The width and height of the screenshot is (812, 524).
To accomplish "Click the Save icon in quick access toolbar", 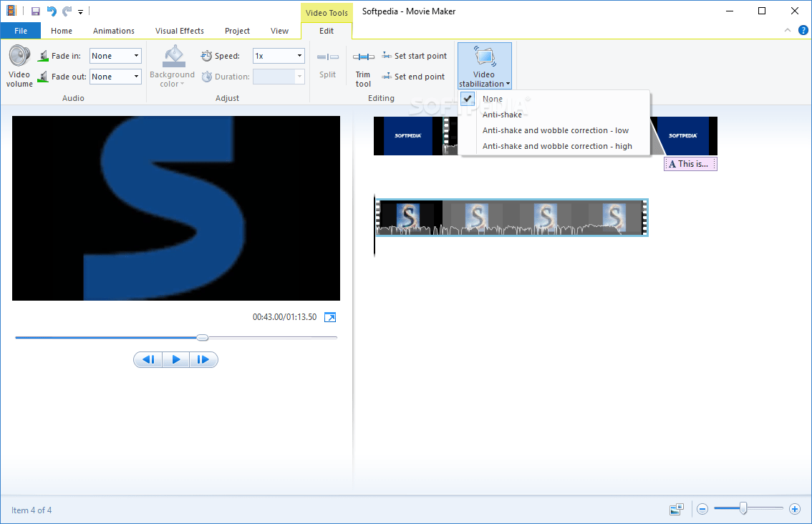I will click(x=34, y=11).
